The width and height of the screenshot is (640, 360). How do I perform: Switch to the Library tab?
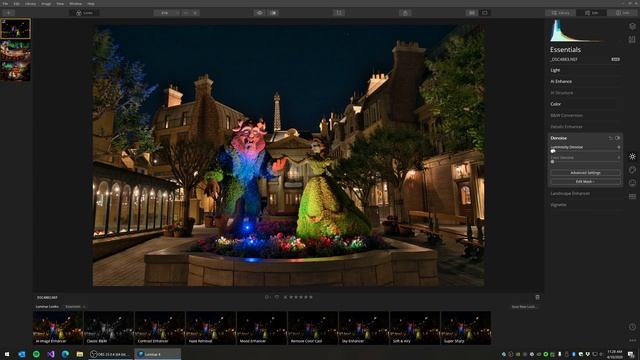[560, 13]
